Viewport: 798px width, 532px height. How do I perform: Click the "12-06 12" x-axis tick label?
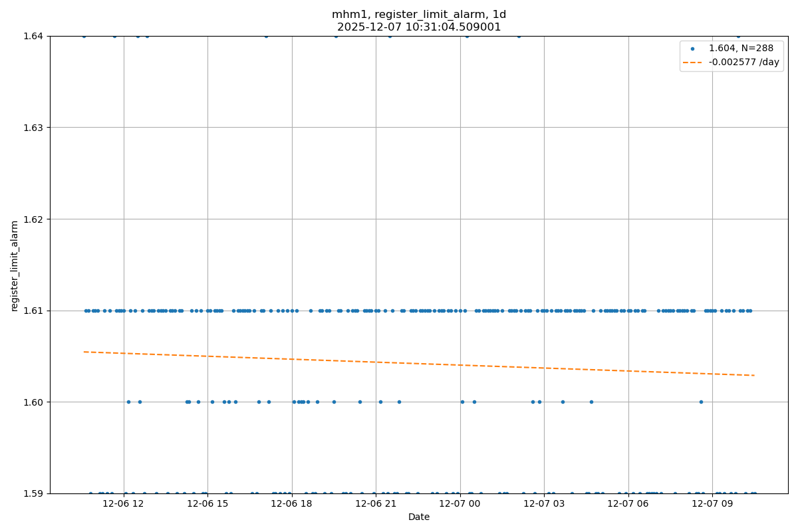click(x=124, y=505)
